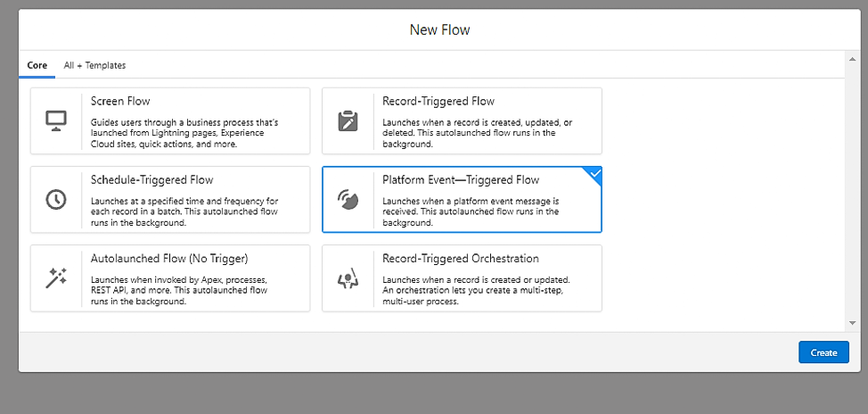Screen dimensions: 868x414
Task: Click the Schedule-Triggered Flow clock icon
Action: [55, 199]
